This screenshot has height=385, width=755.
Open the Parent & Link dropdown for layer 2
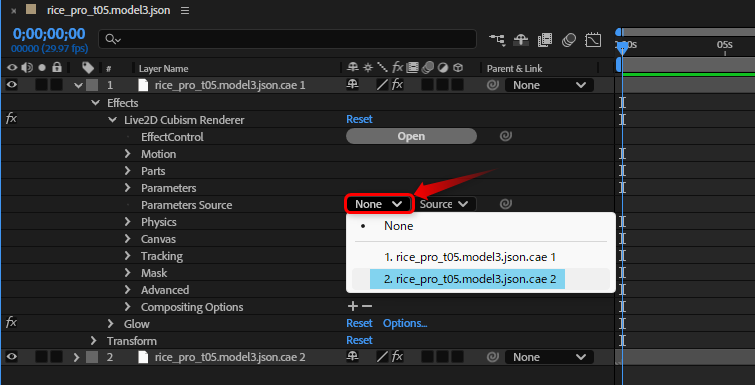549,357
